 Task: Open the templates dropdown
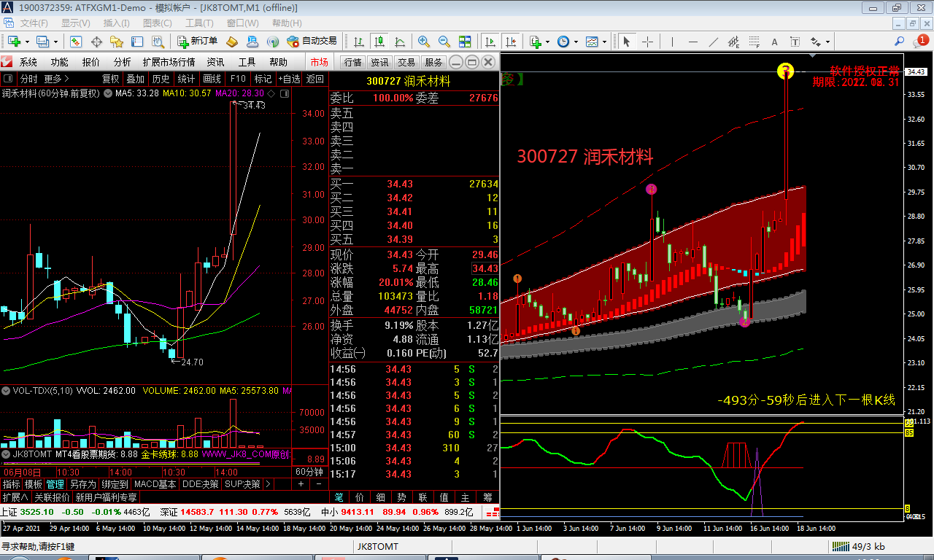595,42
